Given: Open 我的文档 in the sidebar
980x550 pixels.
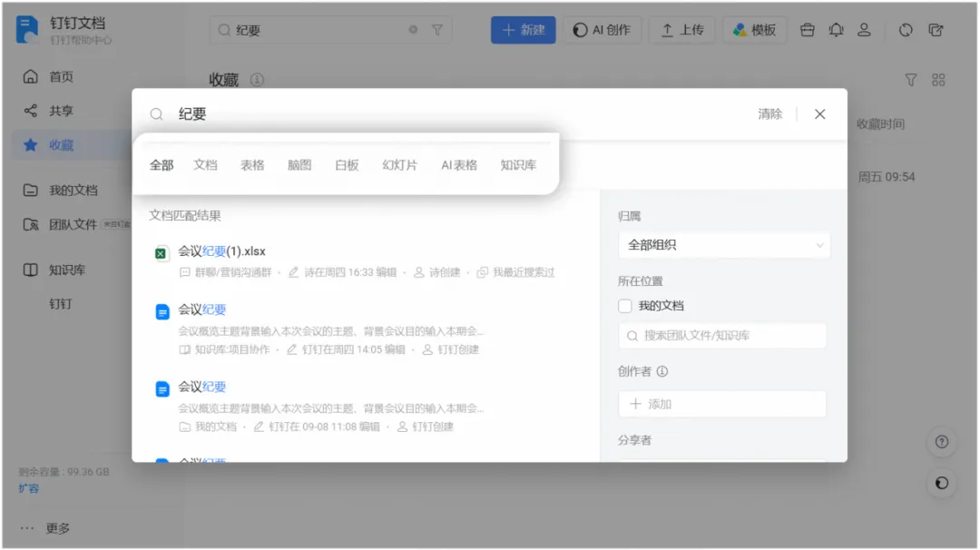Looking at the screenshot, I should pos(73,190).
